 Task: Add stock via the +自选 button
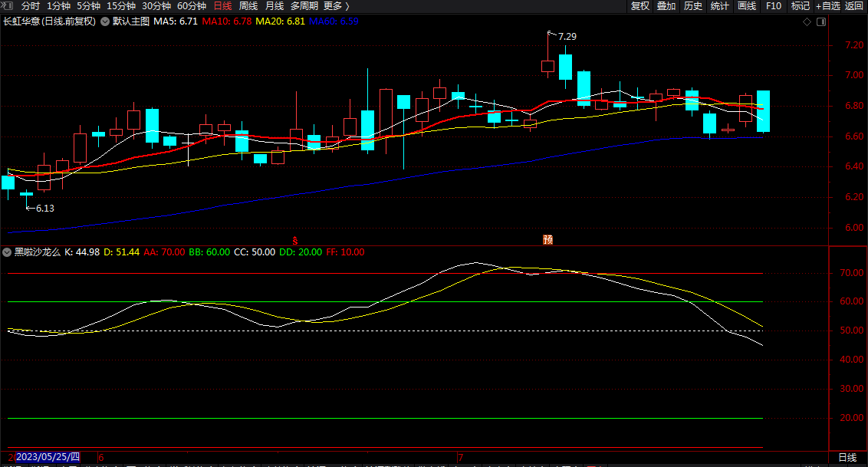point(827,5)
